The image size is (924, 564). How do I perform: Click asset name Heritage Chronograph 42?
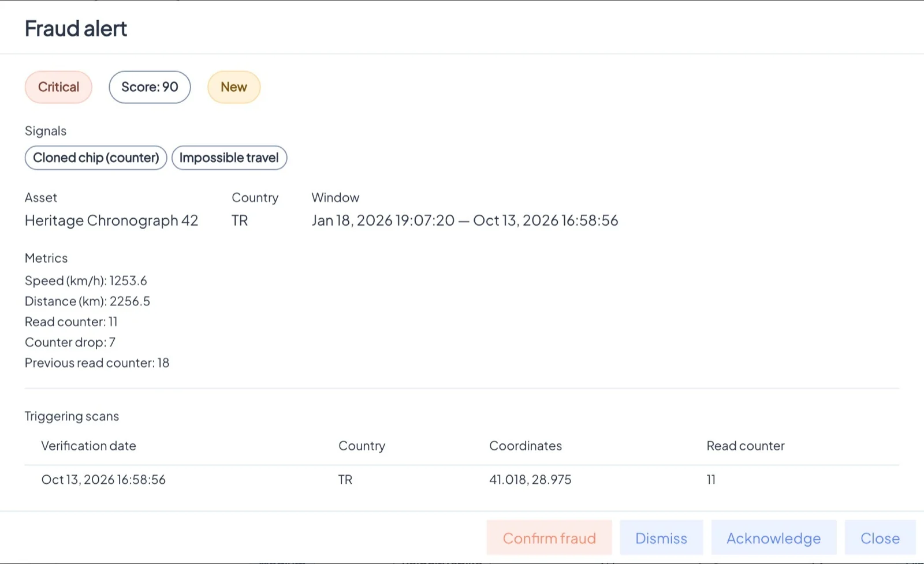(x=111, y=221)
